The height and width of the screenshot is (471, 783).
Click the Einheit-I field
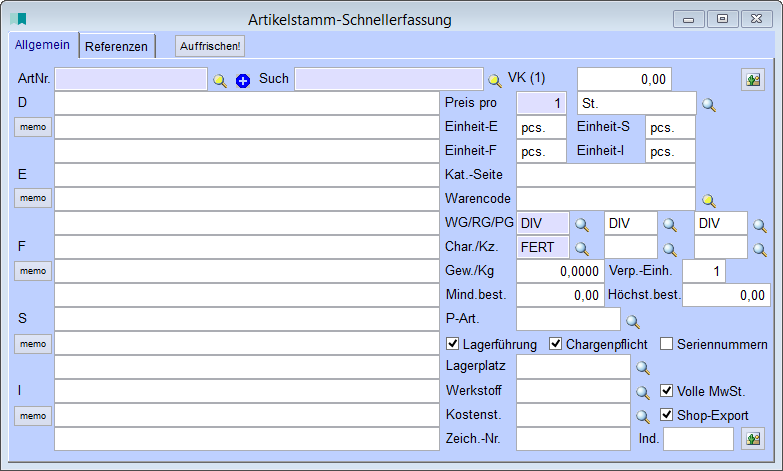pyautogui.click(x=670, y=151)
